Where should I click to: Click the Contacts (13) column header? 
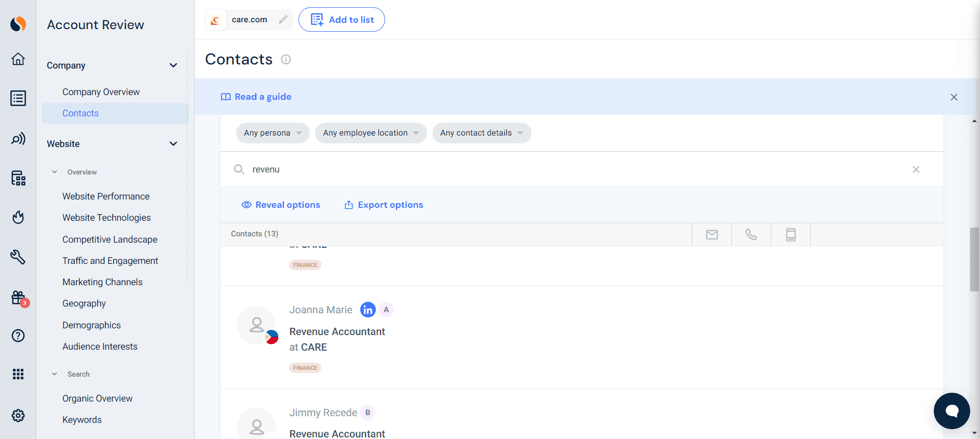pyautogui.click(x=254, y=234)
